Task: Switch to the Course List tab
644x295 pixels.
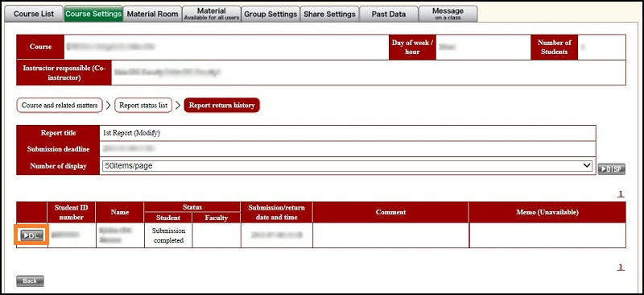Action: pos(34,14)
